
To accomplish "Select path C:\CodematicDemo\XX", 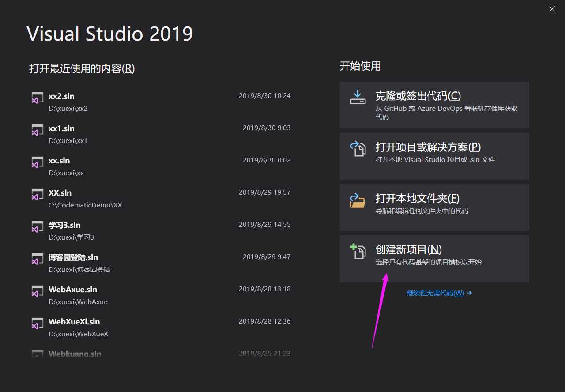I will 85,205.
